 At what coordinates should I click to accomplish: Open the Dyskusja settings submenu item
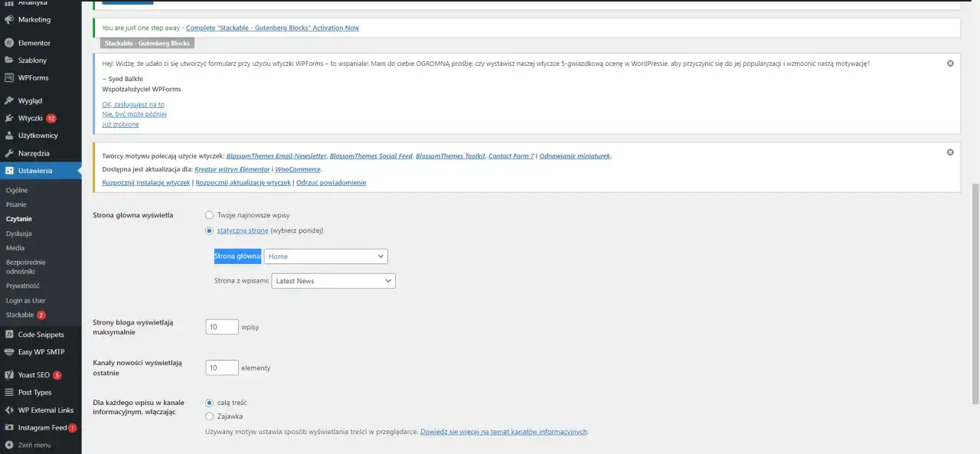pos(19,234)
